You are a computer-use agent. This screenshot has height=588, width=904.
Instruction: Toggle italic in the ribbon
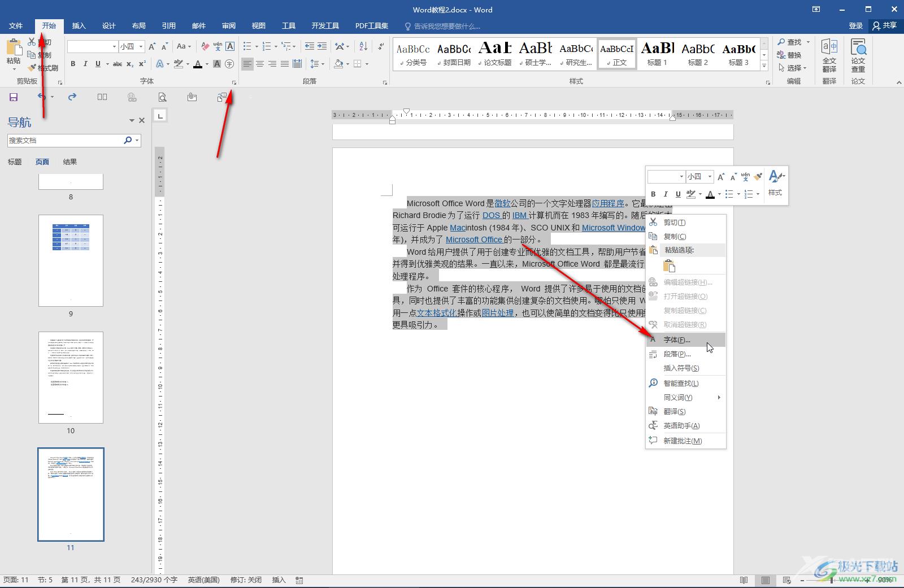coord(85,64)
